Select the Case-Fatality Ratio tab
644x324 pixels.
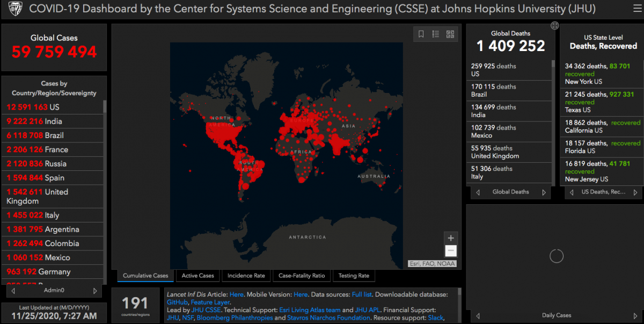click(302, 276)
